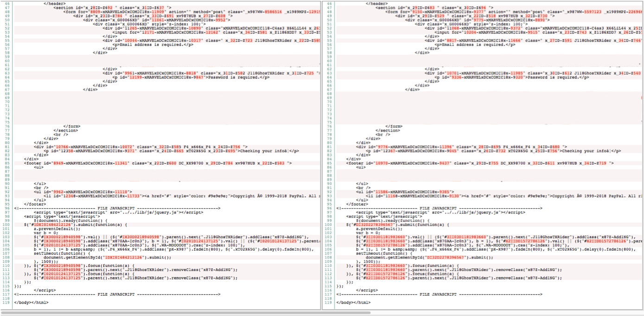Click the Copyright 1999-2018 PayPal text in left pane

pyautogui.click(x=274, y=196)
